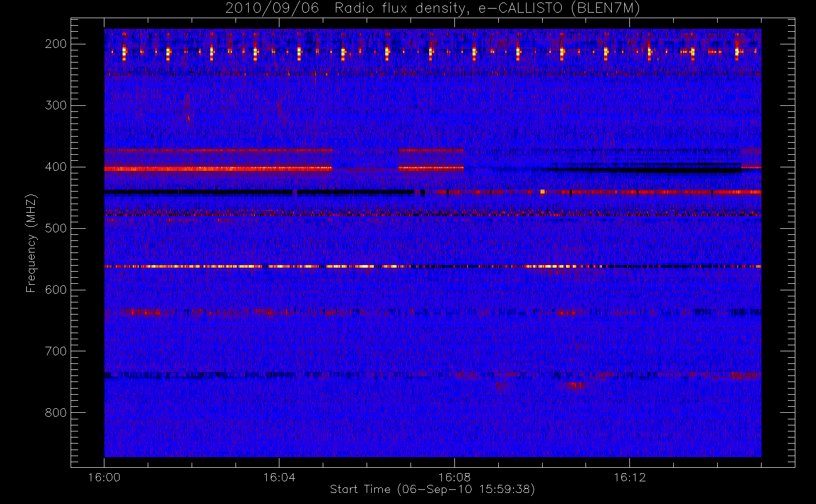Click the "Frequency (MHZ)" axis label

point(31,242)
